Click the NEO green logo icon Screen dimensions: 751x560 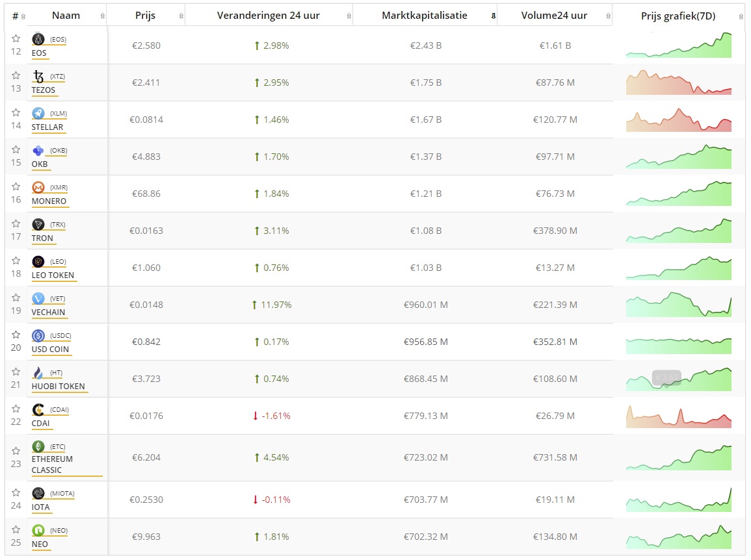coord(38,531)
